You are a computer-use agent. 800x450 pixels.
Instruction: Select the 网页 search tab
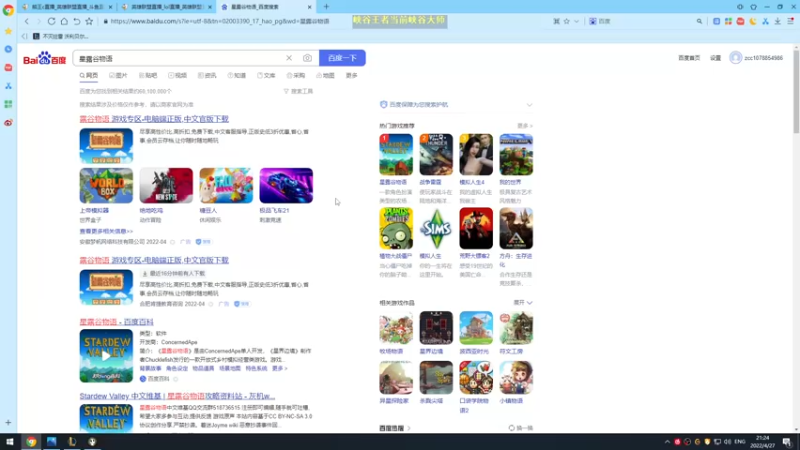coord(89,76)
